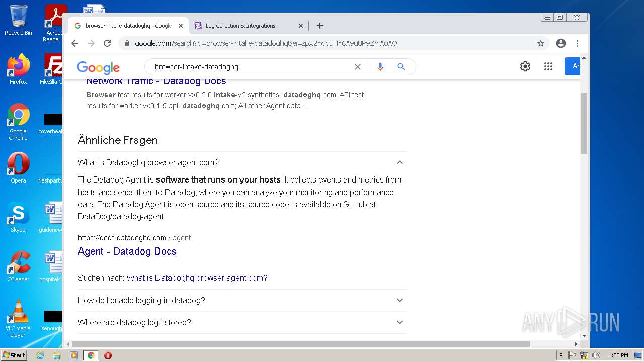
Task: Click the taskbar clock 1:03 PM
Action: coord(618,355)
